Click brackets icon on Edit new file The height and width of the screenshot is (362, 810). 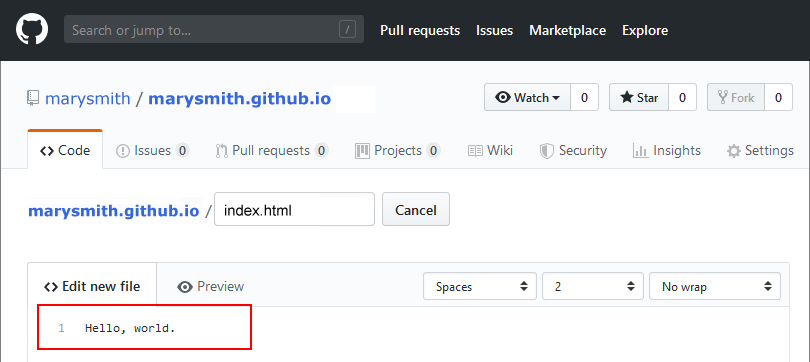click(51, 287)
